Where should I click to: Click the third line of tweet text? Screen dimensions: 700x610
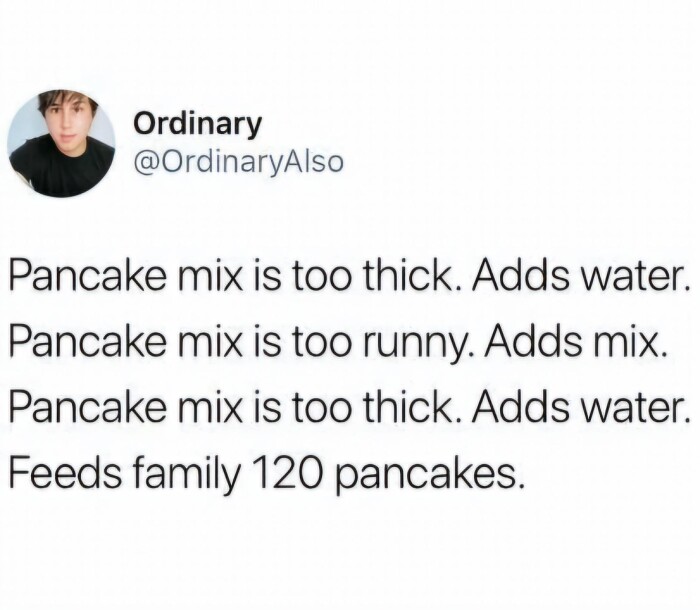(x=350, y=409)
